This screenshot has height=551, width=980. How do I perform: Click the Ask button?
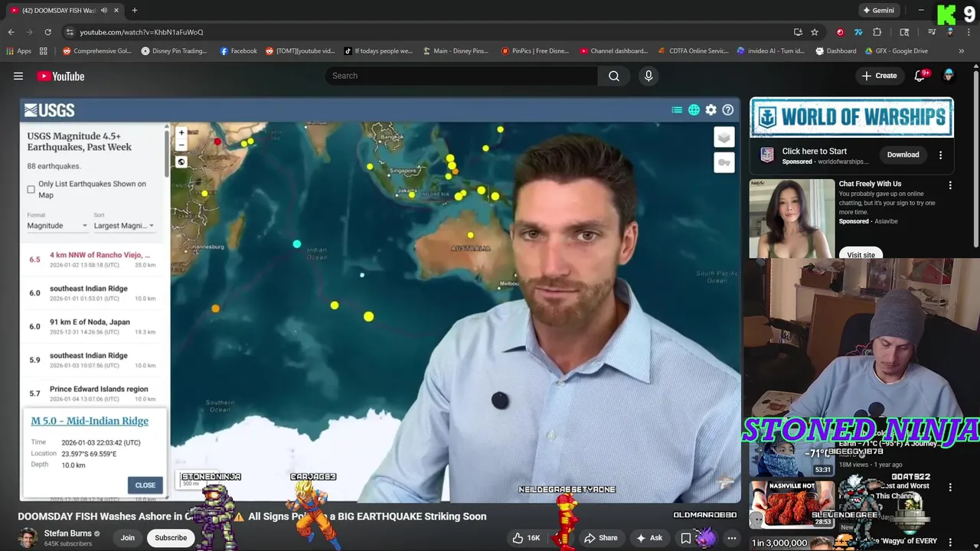point(649,538)
